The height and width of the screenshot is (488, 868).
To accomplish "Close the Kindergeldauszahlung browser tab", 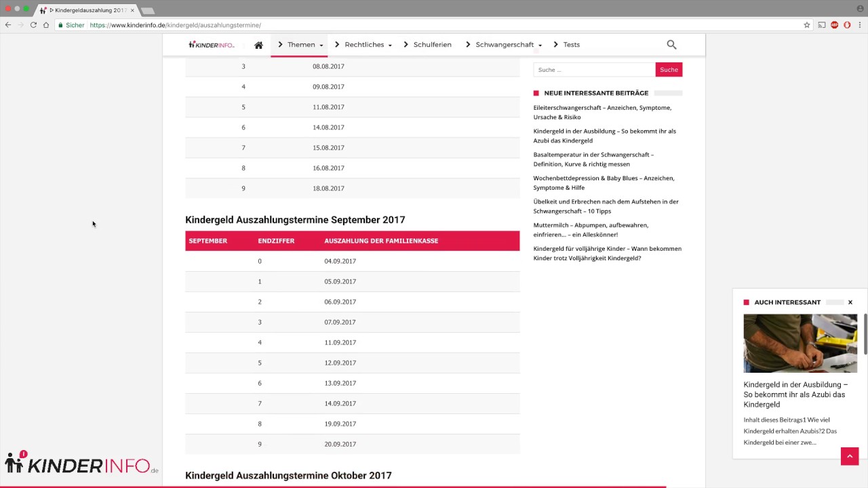I will pyautogui.click(x=132, y=10).
